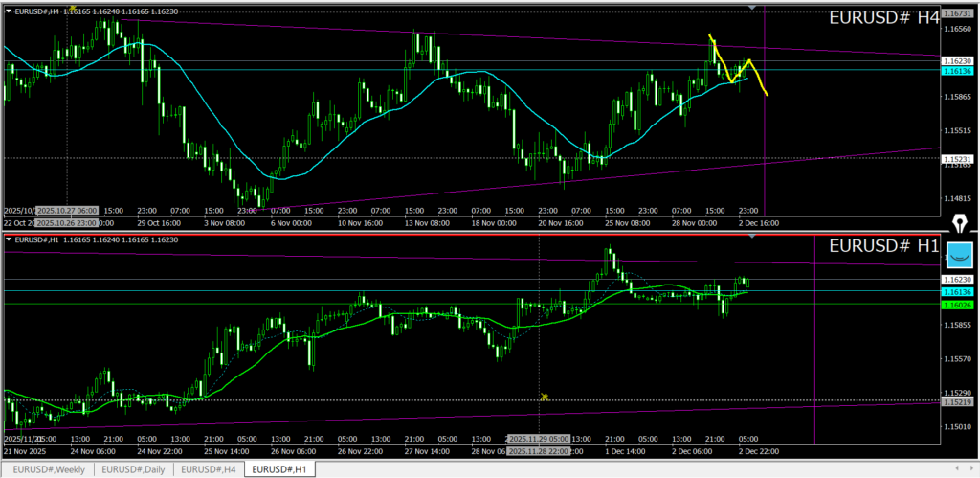Click the 2025.10.27 06:00 date label
Image resolution: width=980 pixels, height=478 pixels.
point(66,210)
